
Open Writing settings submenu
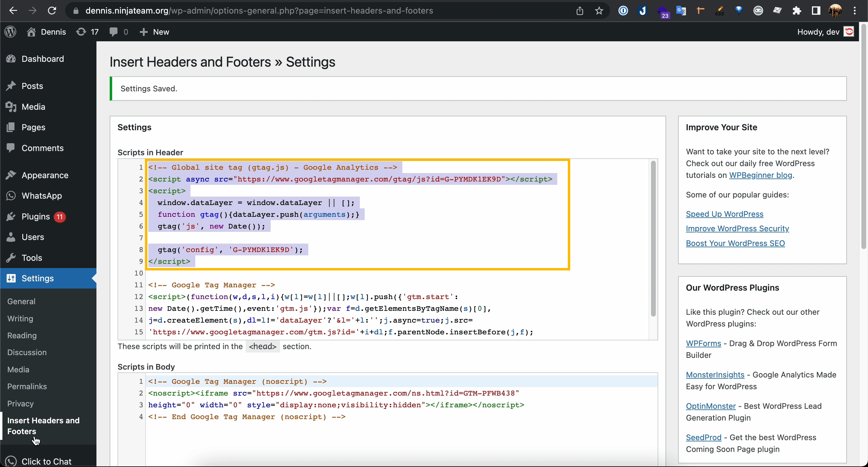click(x=20, y=319)
